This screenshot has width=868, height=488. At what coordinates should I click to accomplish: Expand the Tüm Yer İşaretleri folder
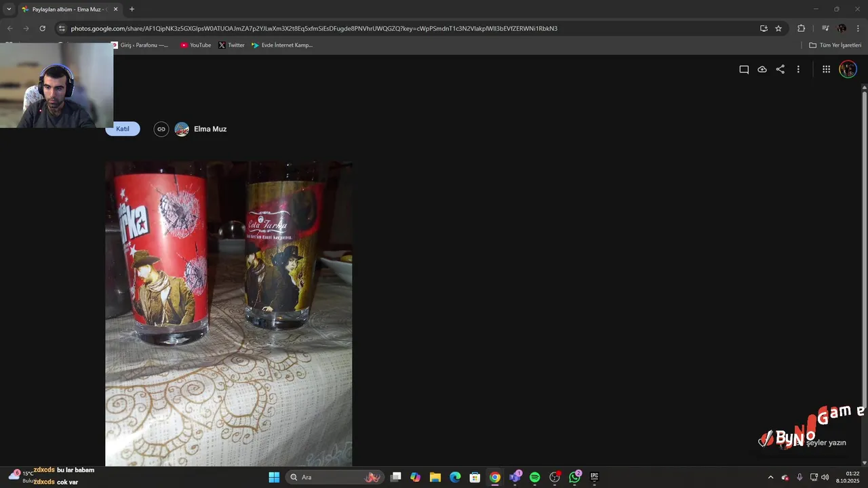835,45
